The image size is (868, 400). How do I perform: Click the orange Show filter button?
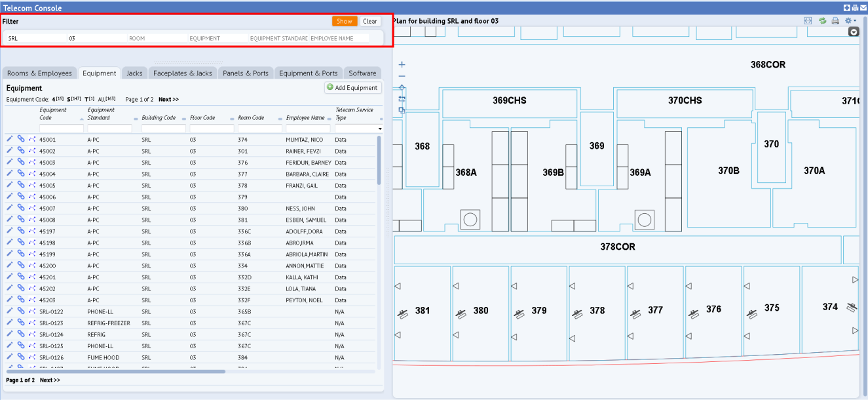pos(345,21)
